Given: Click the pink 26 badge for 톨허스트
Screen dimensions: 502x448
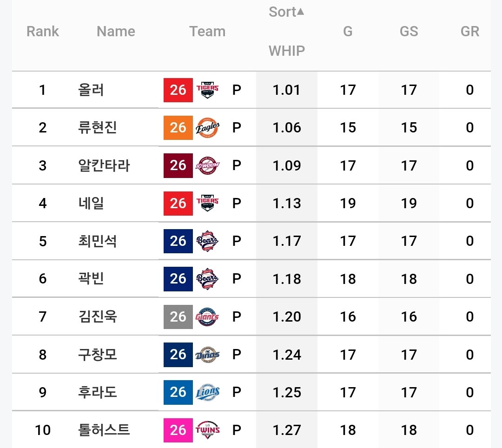Looking at the screenshot, I should [x=178, y=430].
